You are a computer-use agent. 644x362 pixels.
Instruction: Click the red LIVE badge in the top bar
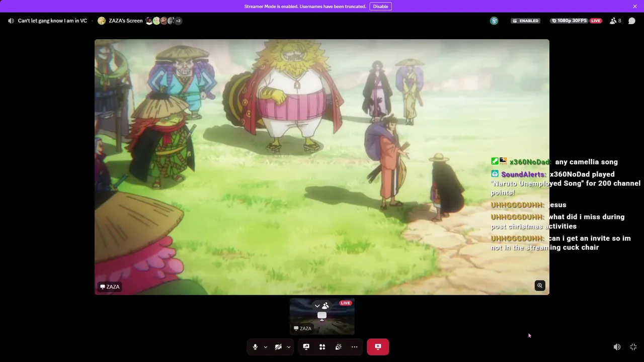pos(596,21)
